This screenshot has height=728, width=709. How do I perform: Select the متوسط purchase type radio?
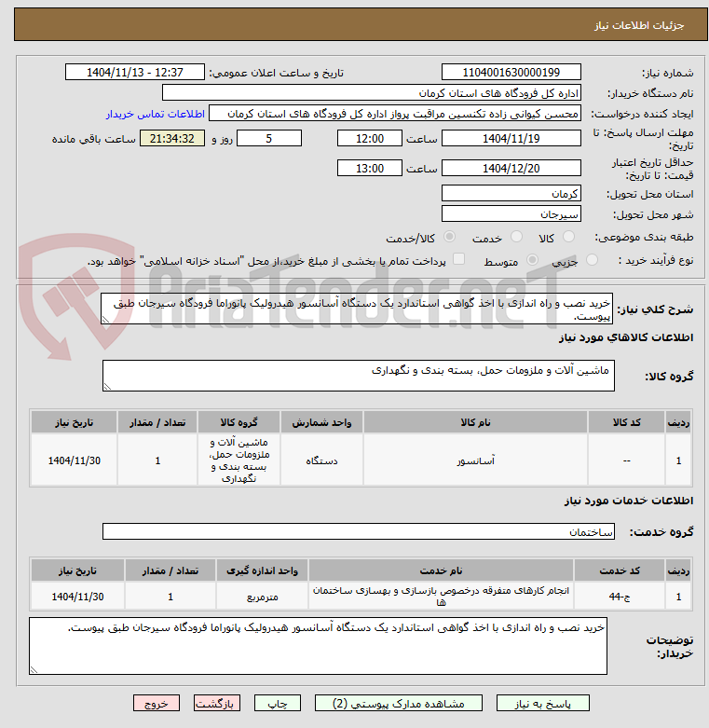click(x=532, y=259)
